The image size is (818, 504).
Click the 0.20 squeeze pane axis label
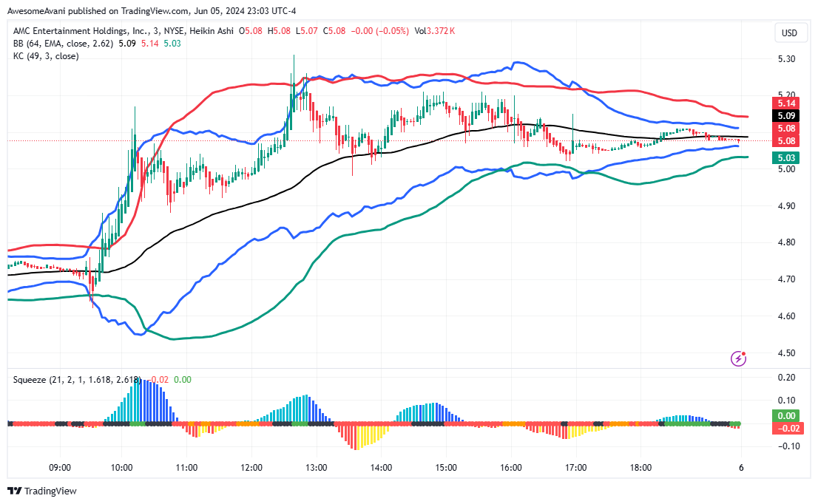point(786,378)
